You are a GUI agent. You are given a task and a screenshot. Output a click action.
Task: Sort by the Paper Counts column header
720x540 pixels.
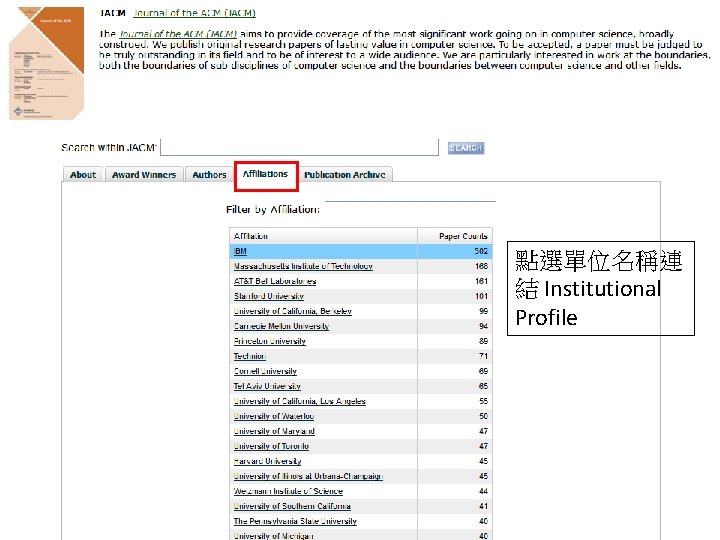point(455,236)
